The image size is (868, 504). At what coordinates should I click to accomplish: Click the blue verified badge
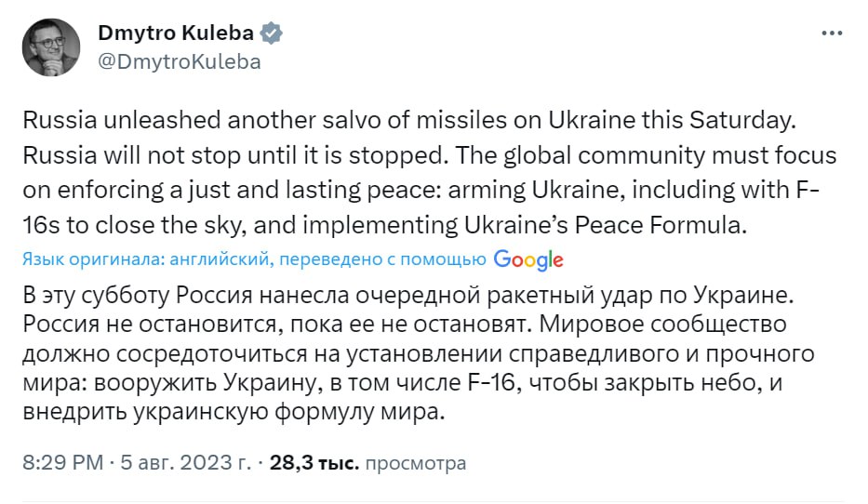click(272, 33)
